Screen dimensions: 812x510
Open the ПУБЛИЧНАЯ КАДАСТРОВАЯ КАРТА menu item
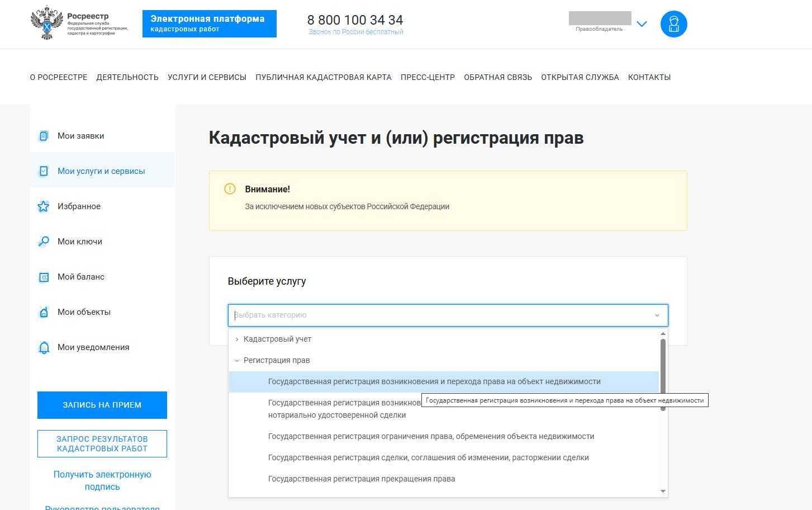pyautogui.click(x=323, y=77)
